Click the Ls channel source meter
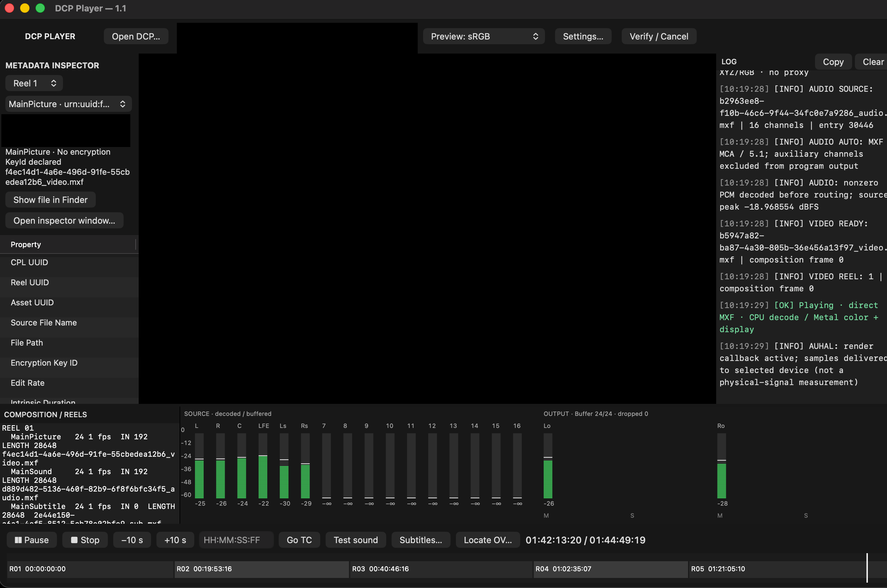Viewport: 887px width, 588px height. (284, 466)
